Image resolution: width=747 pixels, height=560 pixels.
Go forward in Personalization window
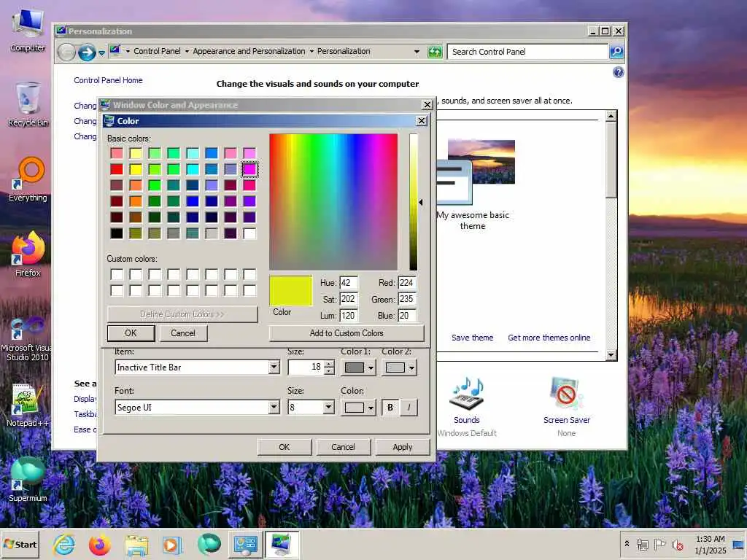(87, 52)
